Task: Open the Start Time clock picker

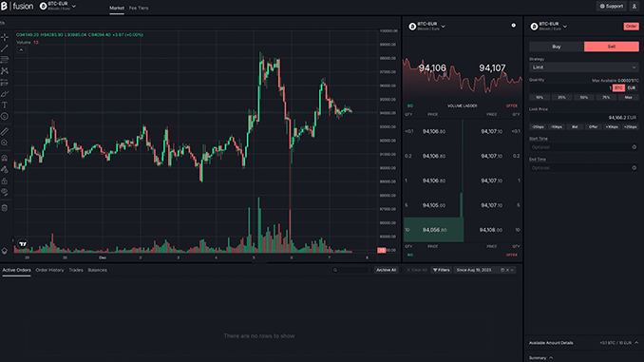Action: point(635,147)
